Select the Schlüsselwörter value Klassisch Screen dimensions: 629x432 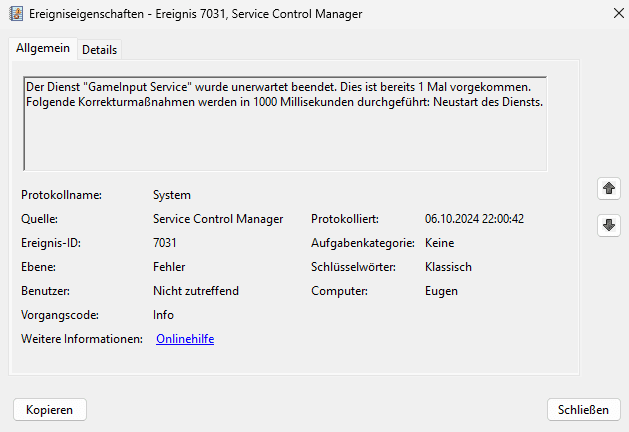448,267
